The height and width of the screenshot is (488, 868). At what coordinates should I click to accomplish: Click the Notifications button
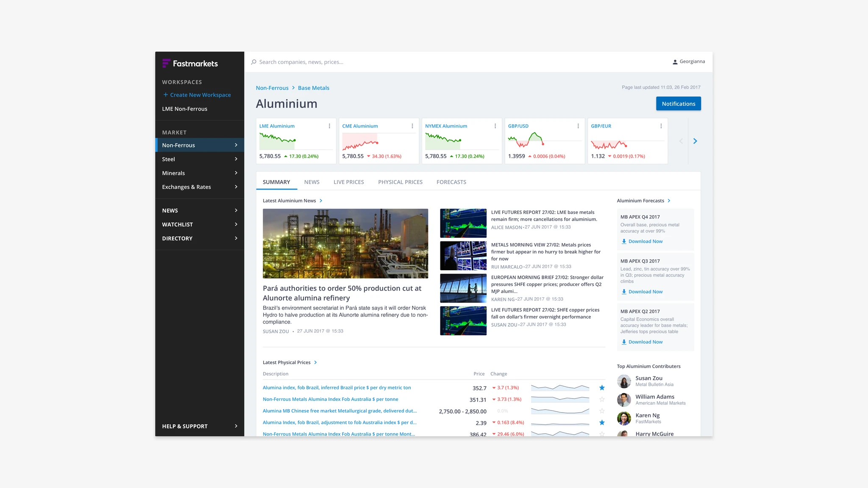point(678,103)
